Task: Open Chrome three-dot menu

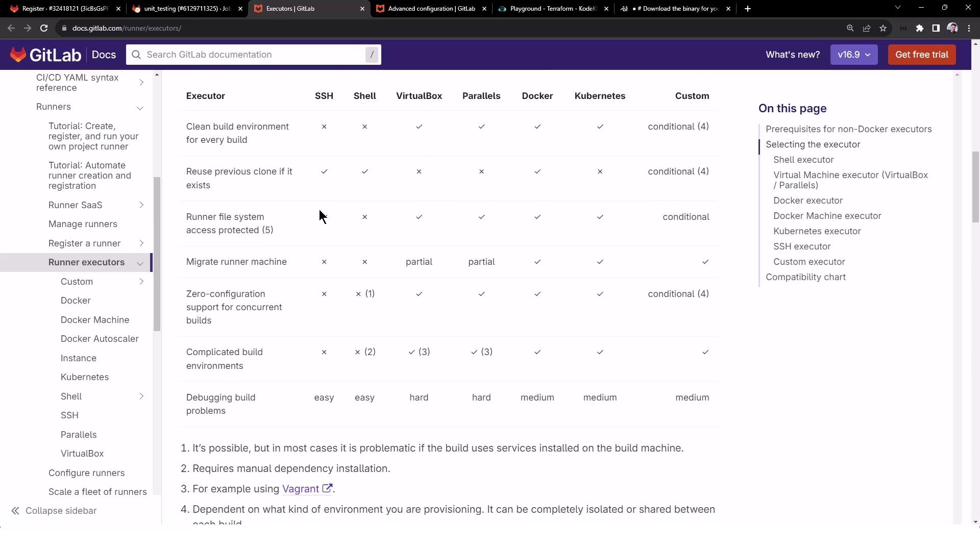Action: point(969,28)
